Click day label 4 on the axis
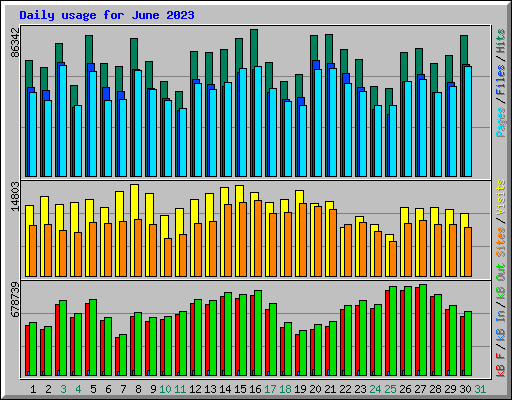The height and width of the screenshot is (400, 512). tap(78, 389)
